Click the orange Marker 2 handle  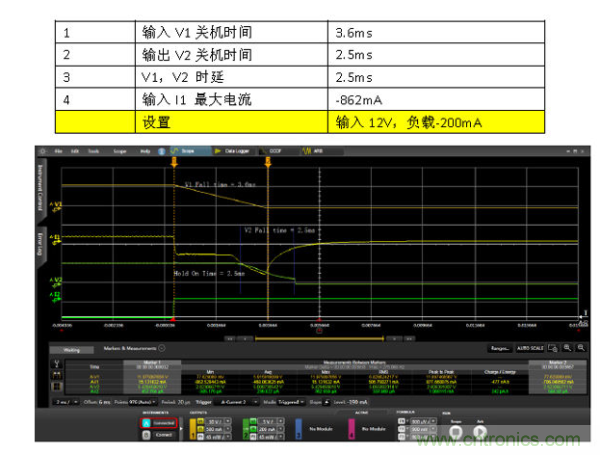pos(267,158)
